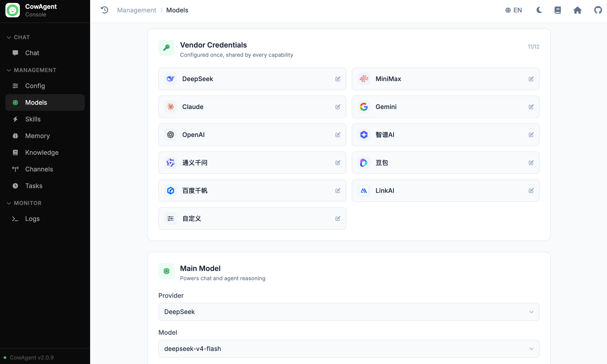The height and width of the screenshot is (364, 607).
Task: Edit 百度千帆 credentials
Action: pos(338,191)
